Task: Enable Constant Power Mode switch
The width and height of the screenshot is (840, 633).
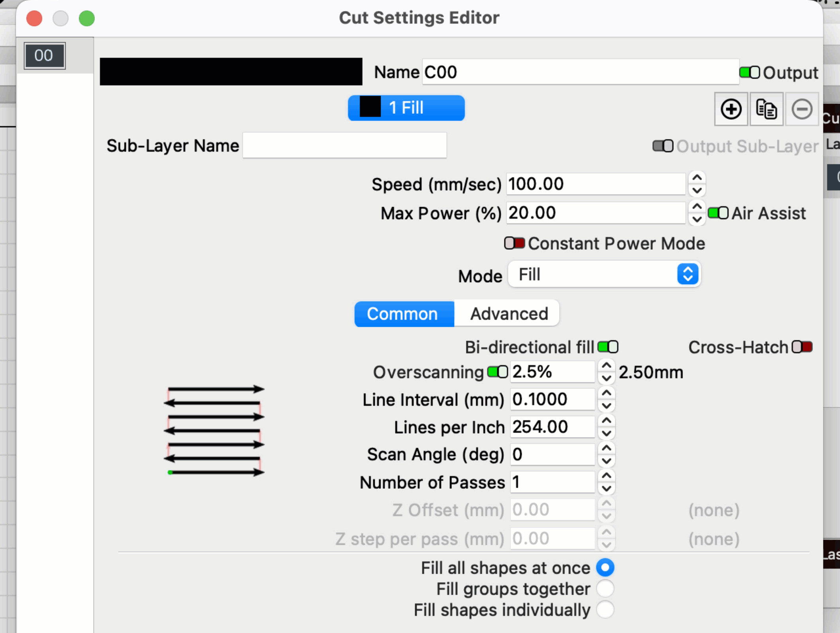Action: 514,243
